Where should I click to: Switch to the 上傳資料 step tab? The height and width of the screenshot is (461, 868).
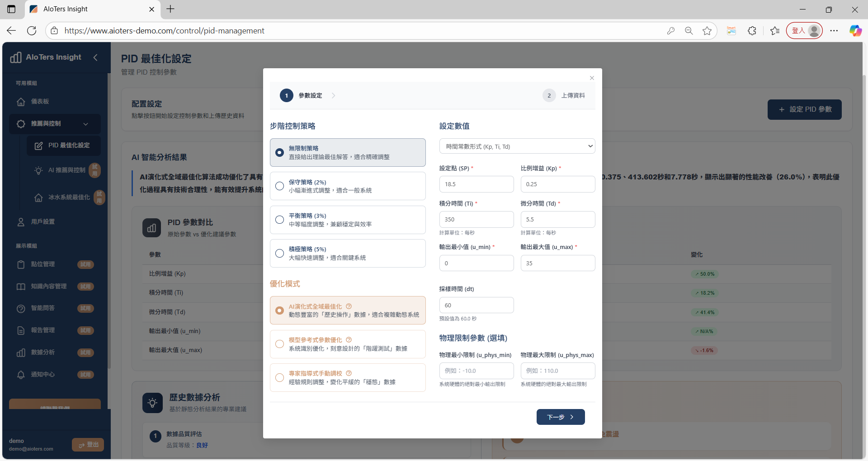coord(564,95)
